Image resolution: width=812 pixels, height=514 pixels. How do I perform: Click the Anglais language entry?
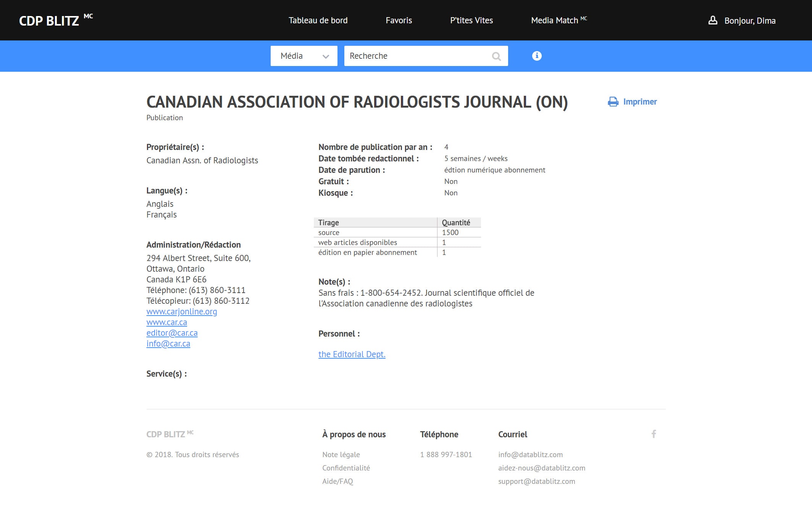(160, 204)
